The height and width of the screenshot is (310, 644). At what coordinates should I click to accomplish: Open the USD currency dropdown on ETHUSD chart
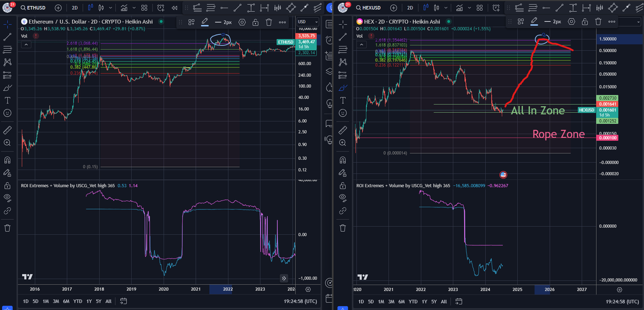(x=307, y=21)
